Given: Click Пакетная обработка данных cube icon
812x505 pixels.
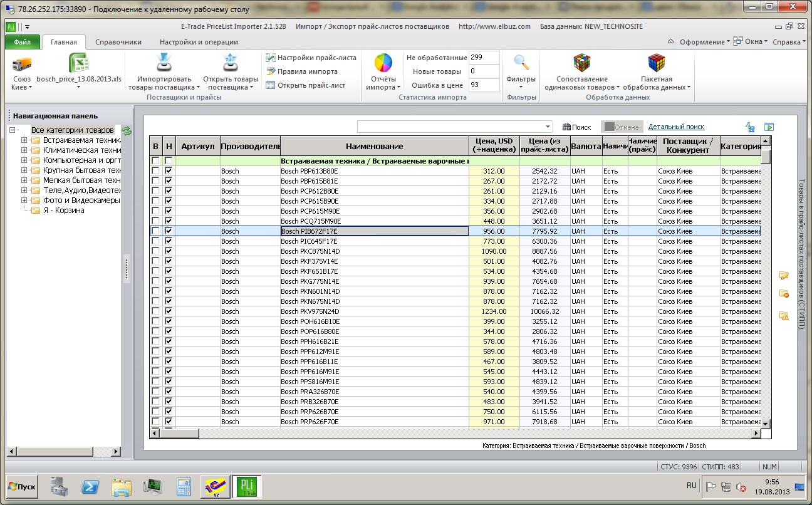Looking at the screenshot, I should click(x=656, y=63).
